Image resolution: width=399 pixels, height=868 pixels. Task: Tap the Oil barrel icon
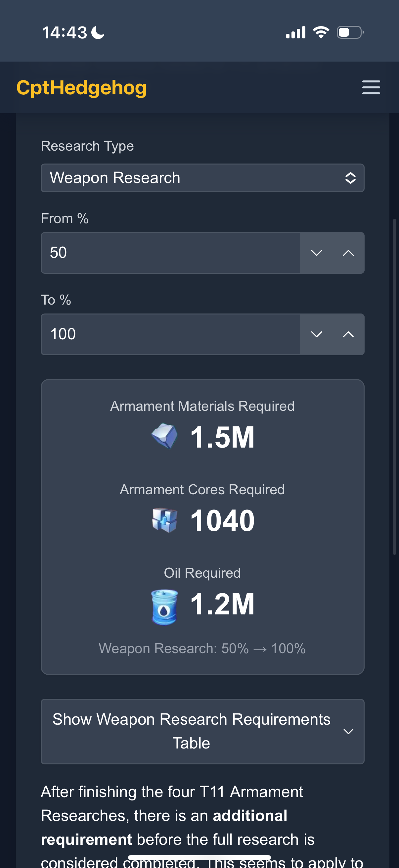click(164, 606)
